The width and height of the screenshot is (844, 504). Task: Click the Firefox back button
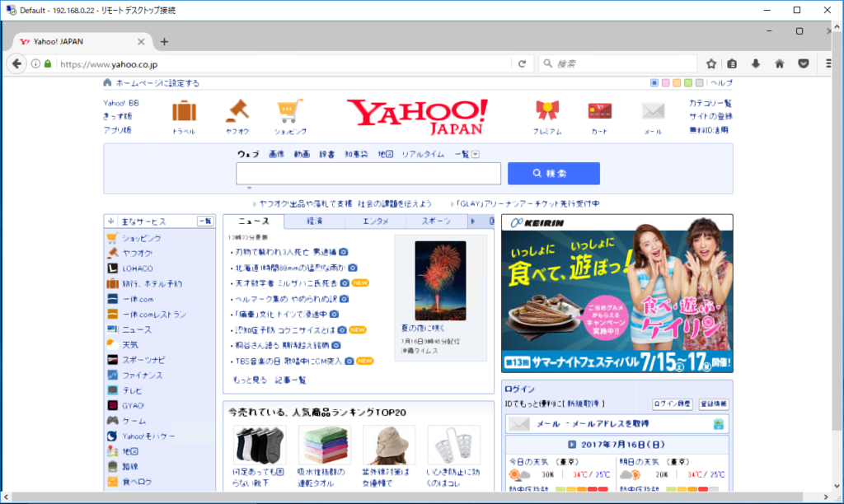pos(16,64)
